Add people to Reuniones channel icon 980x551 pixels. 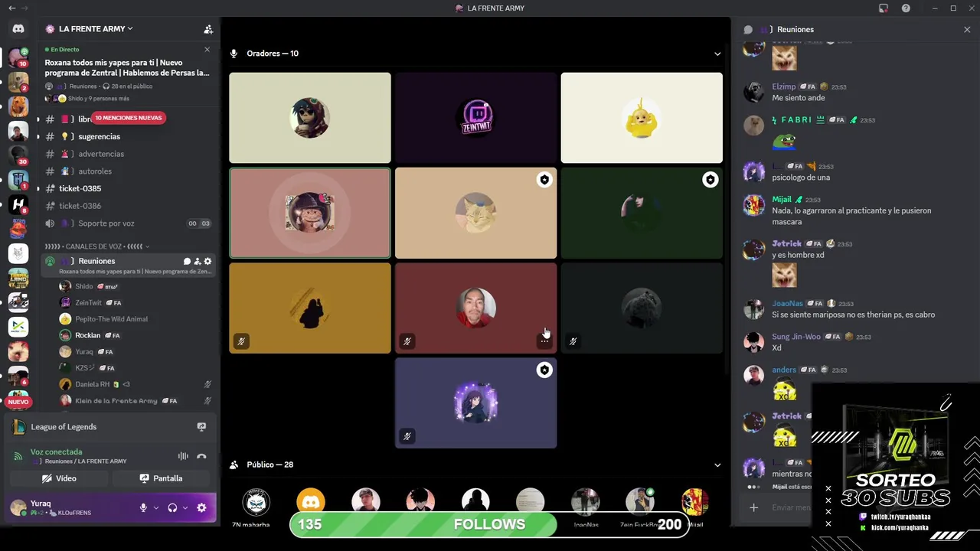(198, 261)
